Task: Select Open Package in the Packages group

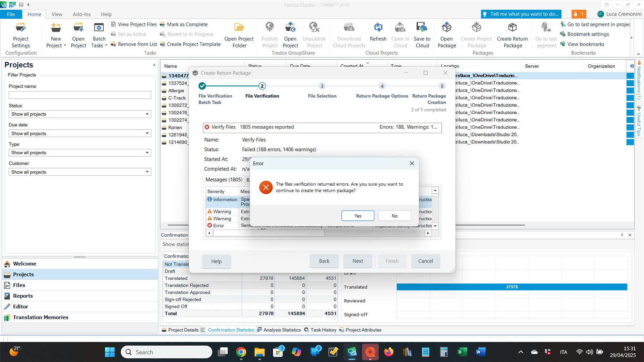Action: click(447, 34)
